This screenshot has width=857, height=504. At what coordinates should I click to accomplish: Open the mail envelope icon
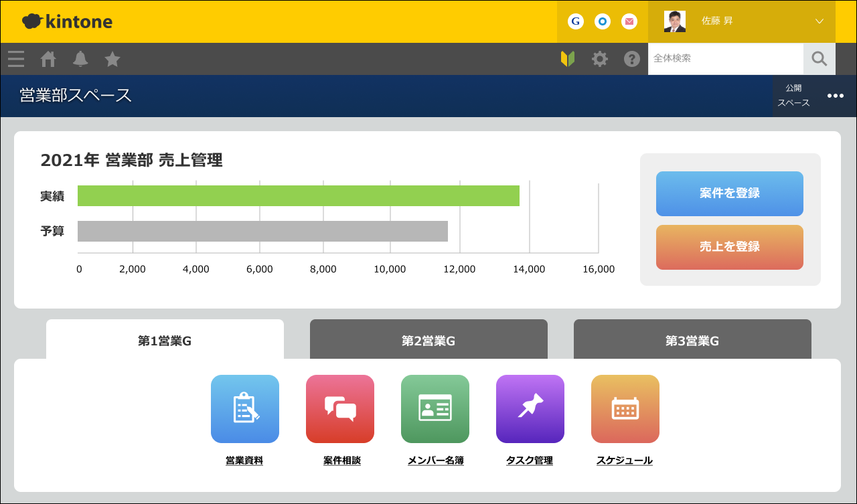(629, 21)
